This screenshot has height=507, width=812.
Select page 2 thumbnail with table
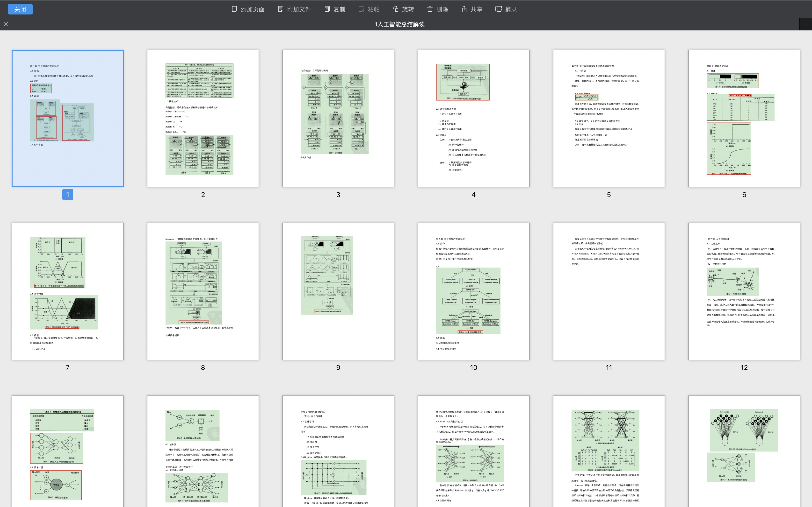pyautogui.click(x=203, y=118)
